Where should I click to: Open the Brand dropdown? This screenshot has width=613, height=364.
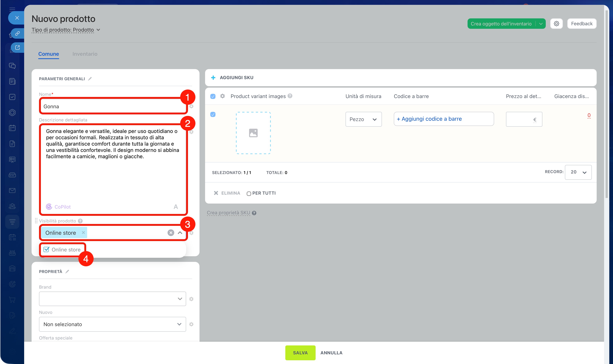click(112, 299)
